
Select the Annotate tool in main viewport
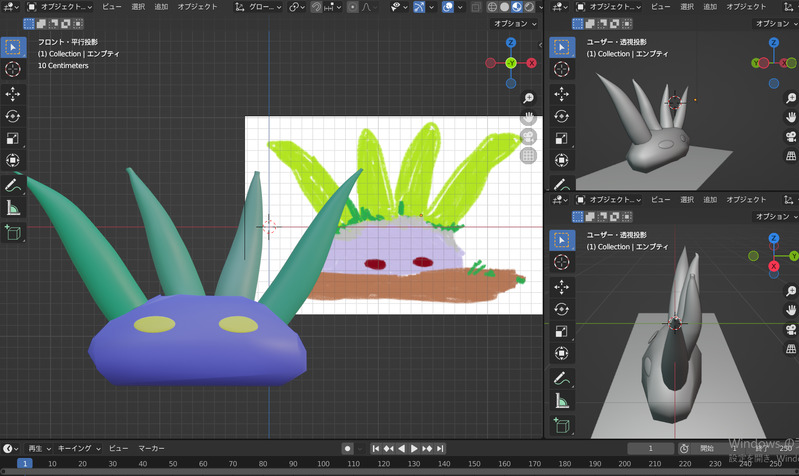tap(13, 185)
